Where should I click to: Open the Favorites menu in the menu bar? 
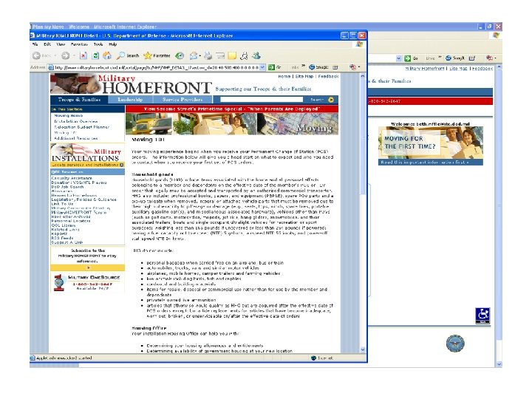[x=79, y=44]
